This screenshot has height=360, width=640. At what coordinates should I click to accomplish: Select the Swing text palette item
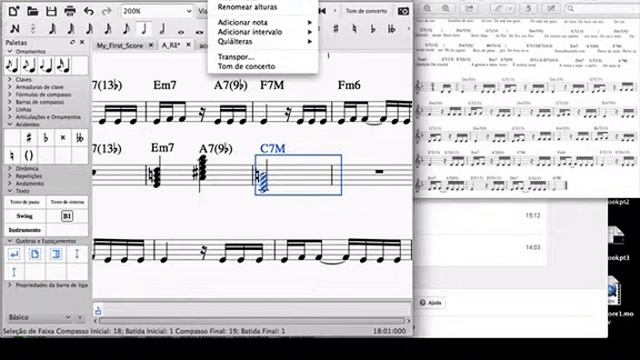pyautogui.click(x=25, y=216)
